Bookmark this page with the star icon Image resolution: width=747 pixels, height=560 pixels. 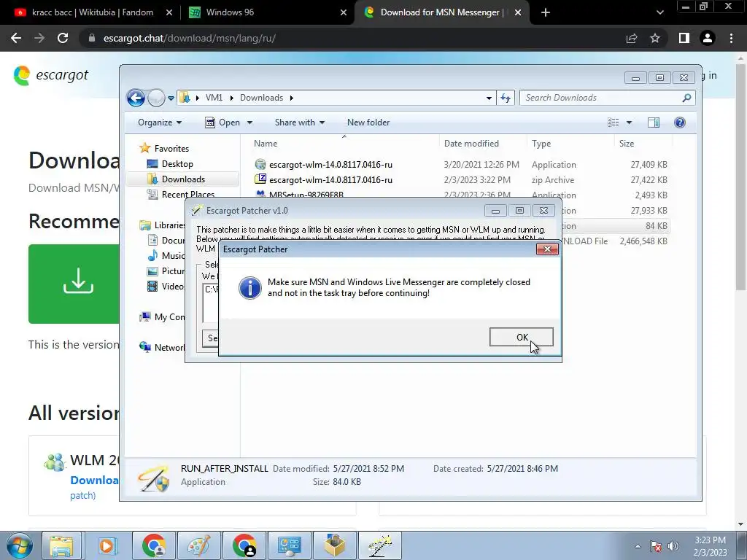coord(655,38)
